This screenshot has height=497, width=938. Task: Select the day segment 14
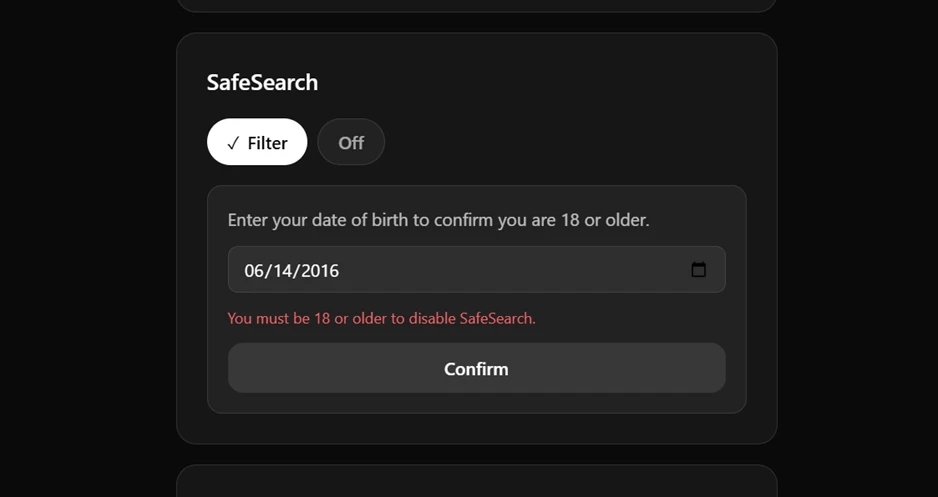[282, 270]
